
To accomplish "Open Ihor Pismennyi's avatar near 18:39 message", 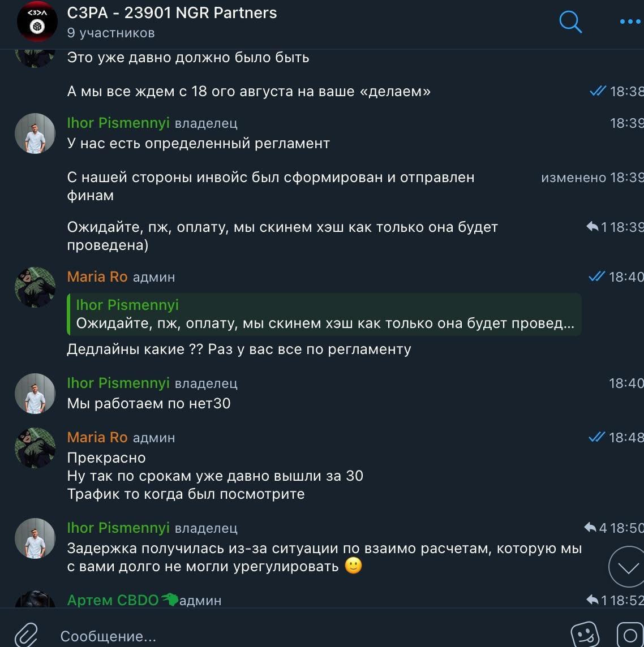I will click(35, 133).
